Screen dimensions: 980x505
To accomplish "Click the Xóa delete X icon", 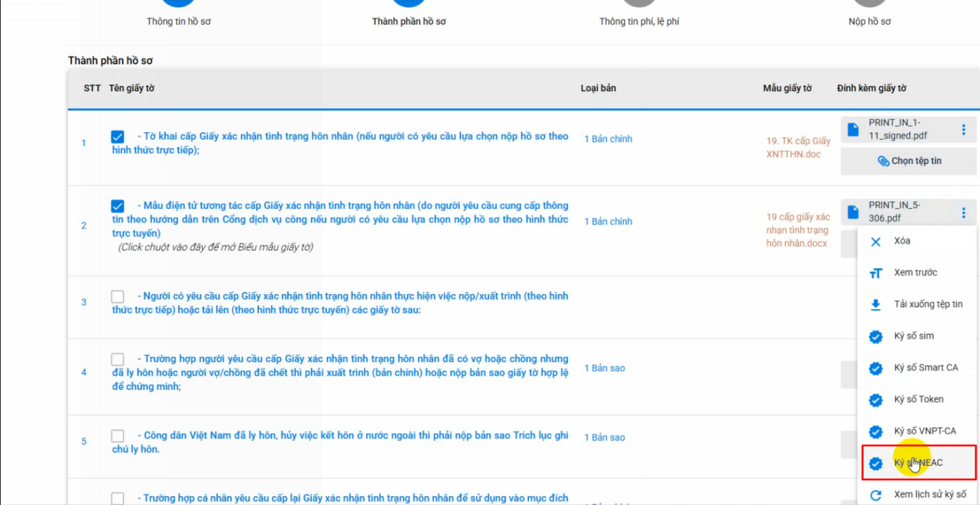I will [x=875, y=241].
